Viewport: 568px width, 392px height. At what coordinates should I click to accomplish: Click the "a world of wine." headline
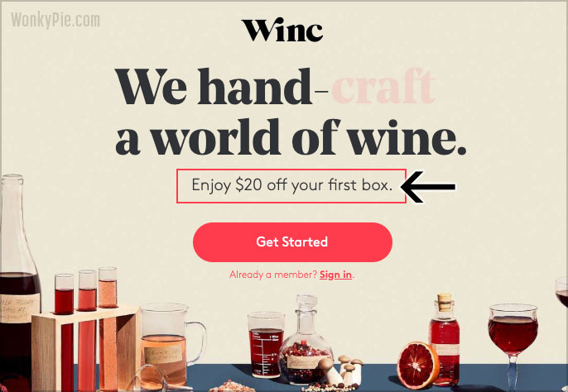click(x=291, y=137)
